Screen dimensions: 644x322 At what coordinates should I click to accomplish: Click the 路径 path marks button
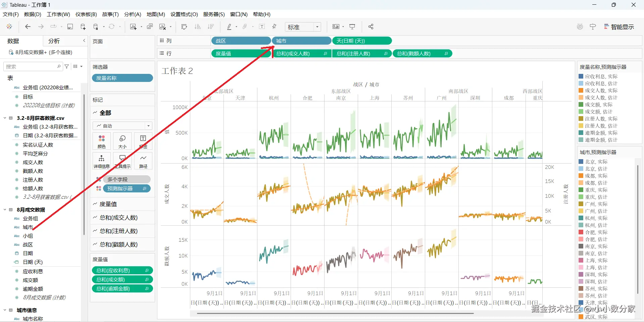[x=143, y=161]
